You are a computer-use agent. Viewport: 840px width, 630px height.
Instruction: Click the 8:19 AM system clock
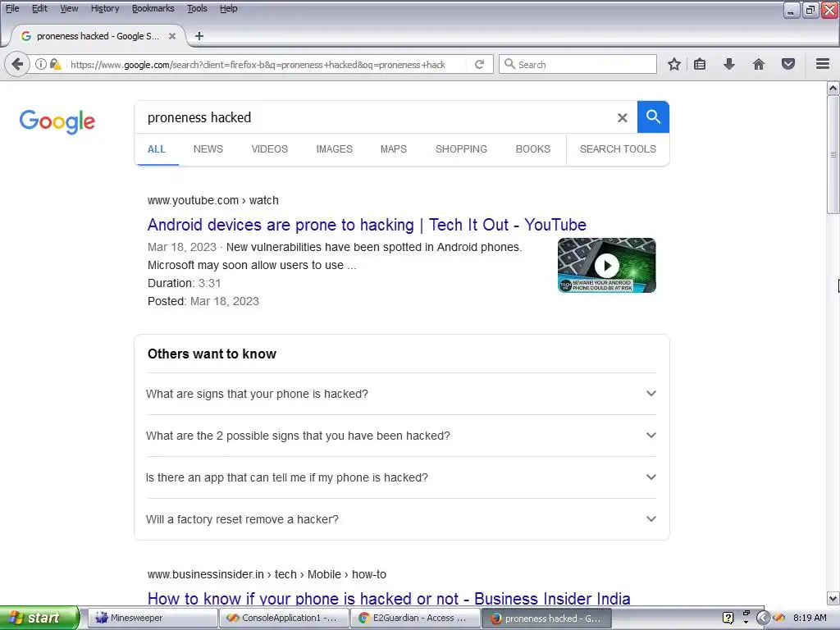click(x=810, y=618)
